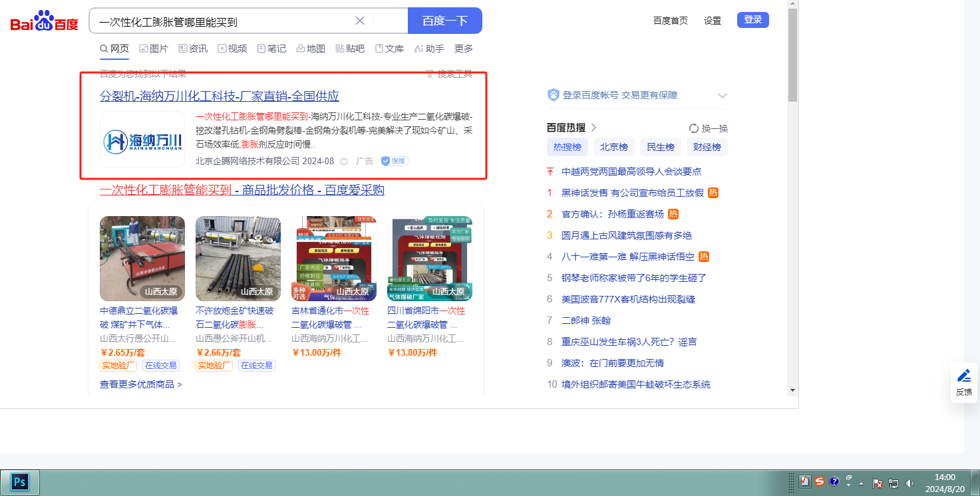Screen dimensions: 980x496
Task: Click the Action Center flag icon
Action: (878, 483)
